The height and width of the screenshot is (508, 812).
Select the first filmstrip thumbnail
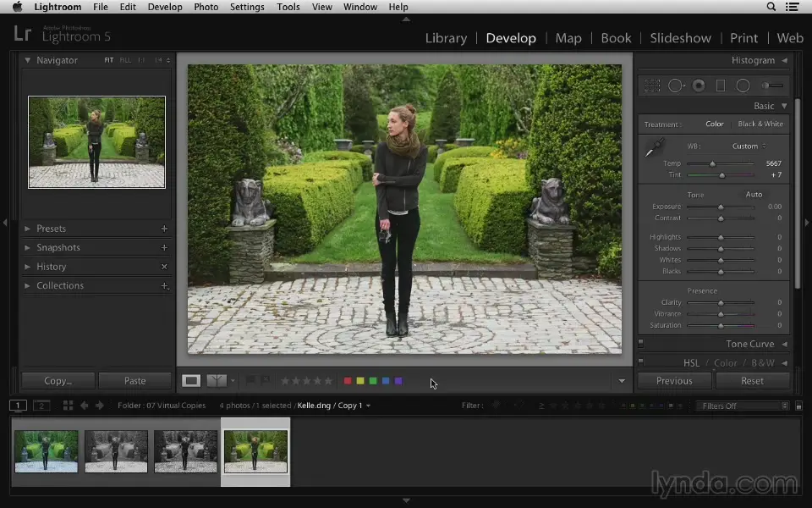pos(47,451)
